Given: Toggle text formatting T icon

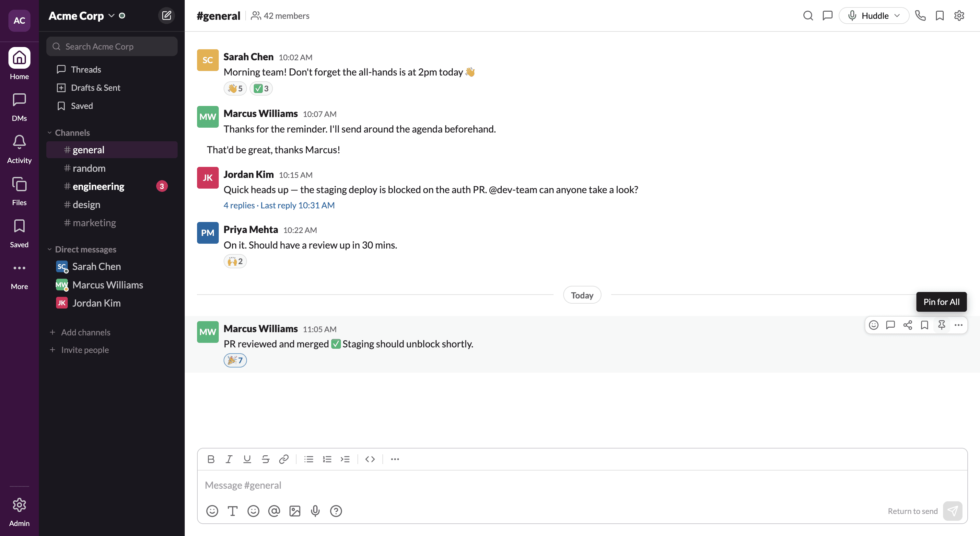Looking at the screenshot, I should pyautogui.click(x=233, y=511).
